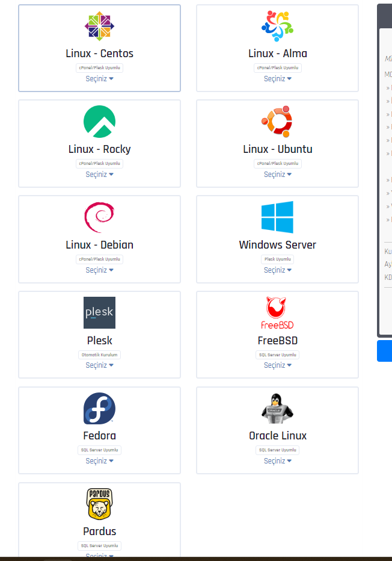Open Seçiniz dropdown under Windows Server
The image size is (392, 561).
278,270
